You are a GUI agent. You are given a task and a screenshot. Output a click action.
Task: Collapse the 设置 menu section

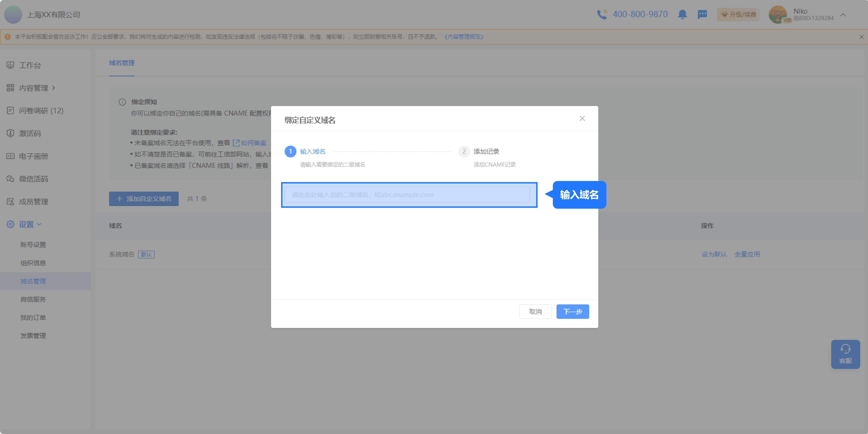pyautogui.click(x=39, y=224)
